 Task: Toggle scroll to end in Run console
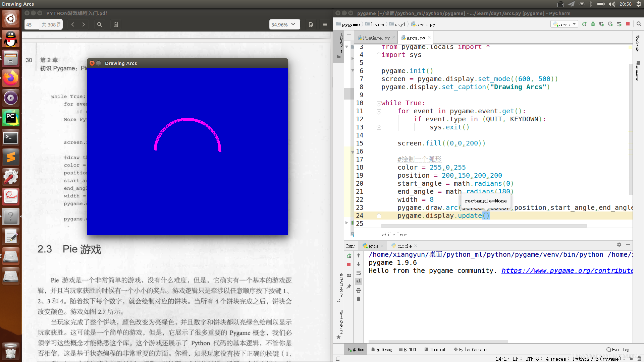click(x=359, y=282)
